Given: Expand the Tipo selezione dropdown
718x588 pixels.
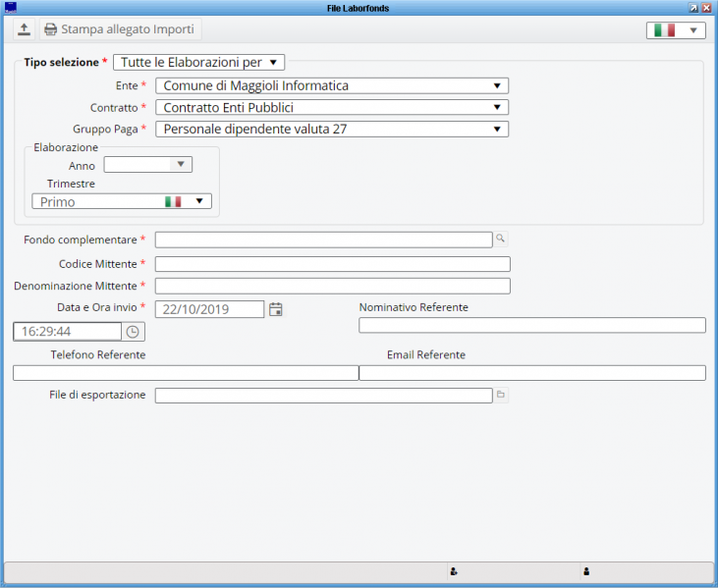Looking at the screenshot, I should 198,62.
